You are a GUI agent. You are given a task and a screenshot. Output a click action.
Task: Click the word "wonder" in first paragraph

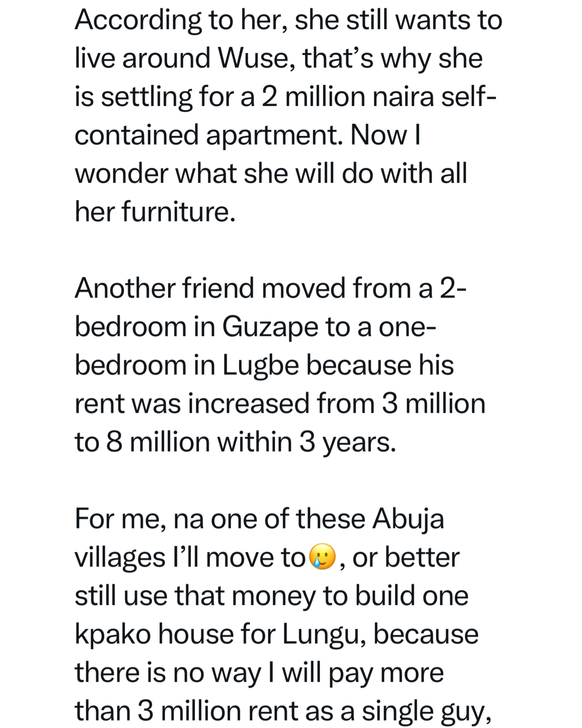[x=121, y=174]
